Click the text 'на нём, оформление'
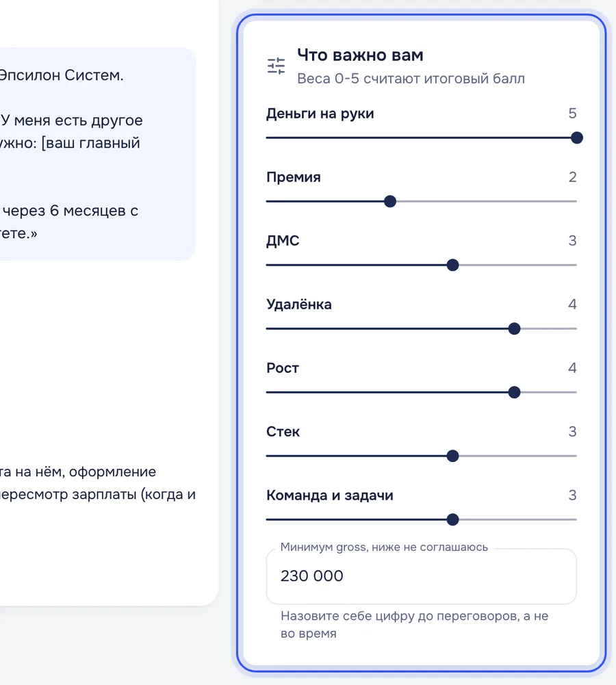 pos(86,471)
